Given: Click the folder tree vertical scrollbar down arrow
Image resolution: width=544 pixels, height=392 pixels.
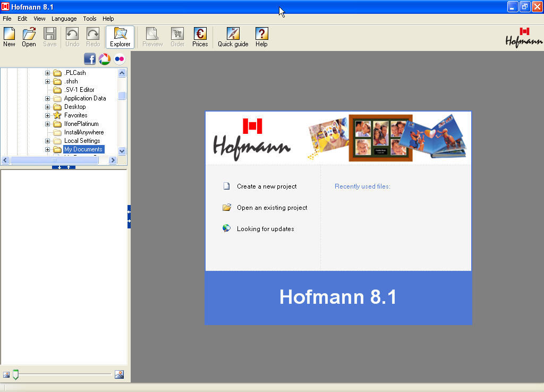Looking at the screenshot, I should coord(122,151).
